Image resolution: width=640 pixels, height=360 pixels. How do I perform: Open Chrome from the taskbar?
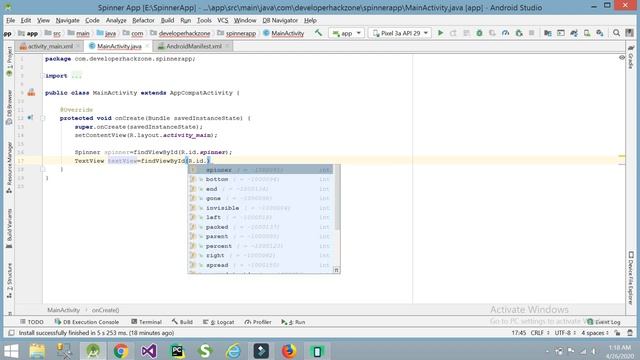tap(120, 351)
